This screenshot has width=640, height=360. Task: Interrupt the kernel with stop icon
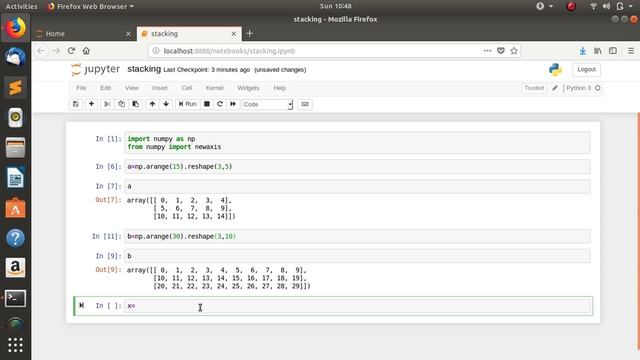pyautogui.click(x=207, y=104)
